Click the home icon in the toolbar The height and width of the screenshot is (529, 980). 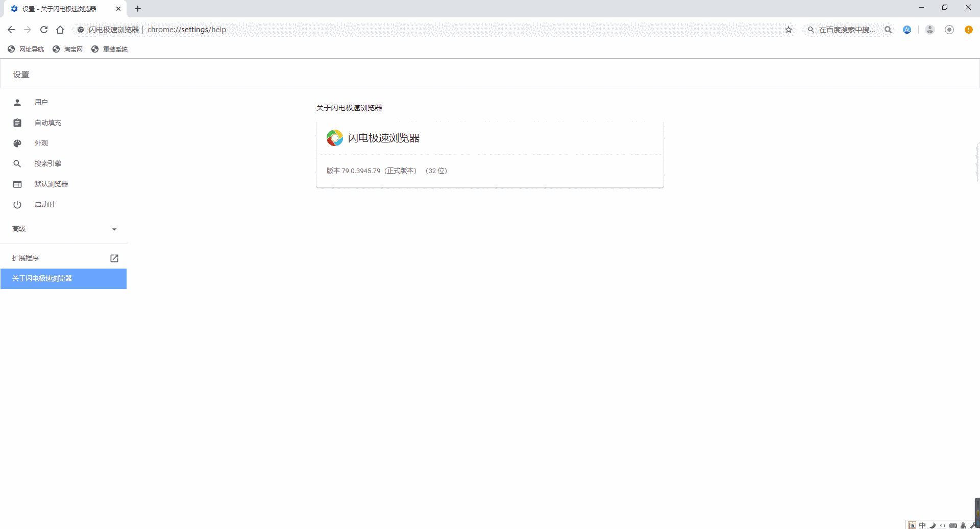coord(60,30)
